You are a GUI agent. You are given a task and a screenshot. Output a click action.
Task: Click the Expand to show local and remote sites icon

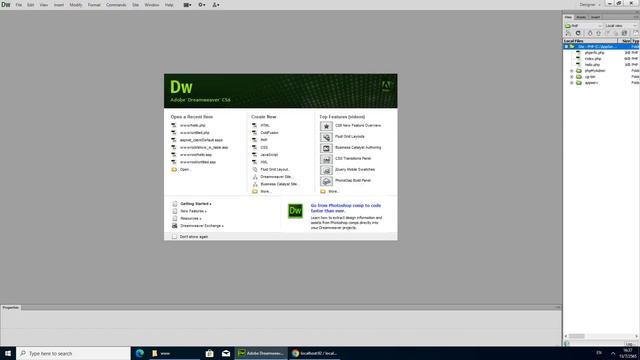coord(636,33)
